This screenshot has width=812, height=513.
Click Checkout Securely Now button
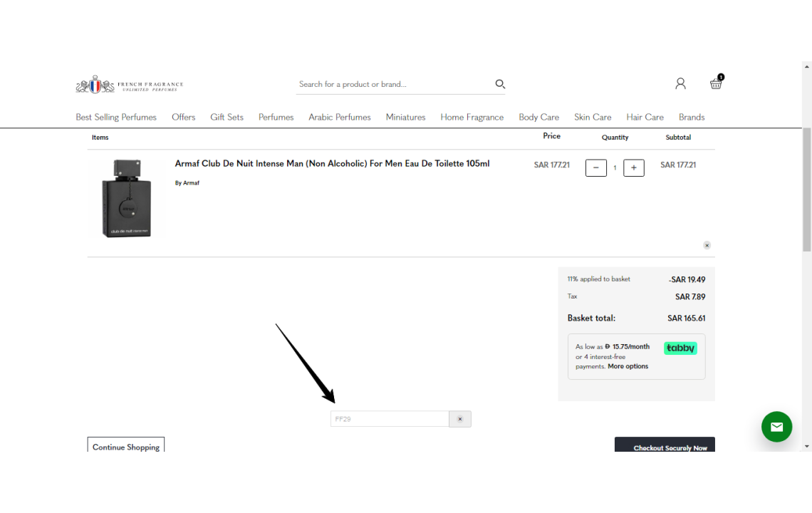(x=665, y=445)
